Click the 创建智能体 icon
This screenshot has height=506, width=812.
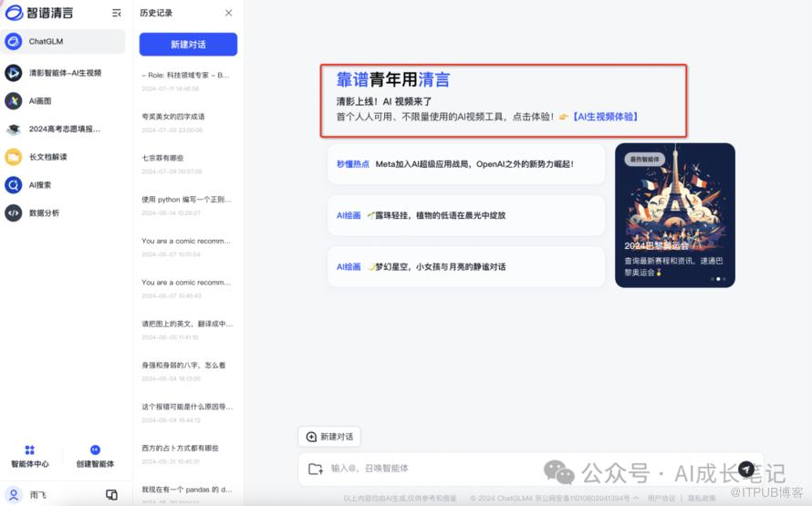coord(95,449)
